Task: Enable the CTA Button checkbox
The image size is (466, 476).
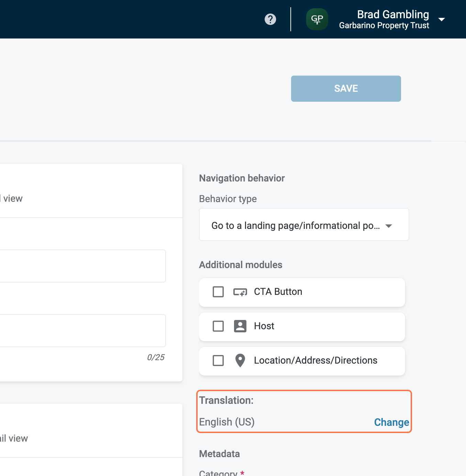Action: pyautogui.click(x=218, y=292)
